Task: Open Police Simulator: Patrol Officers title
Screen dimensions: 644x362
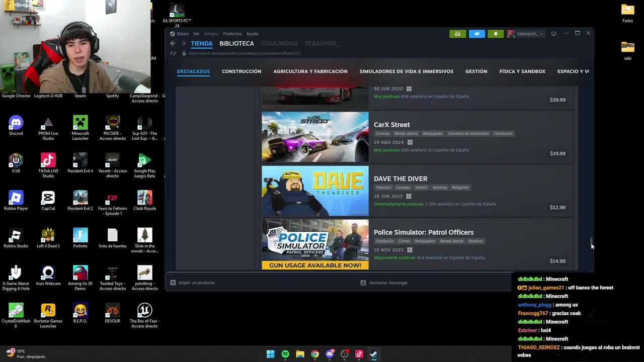Action: click(424, 232)
